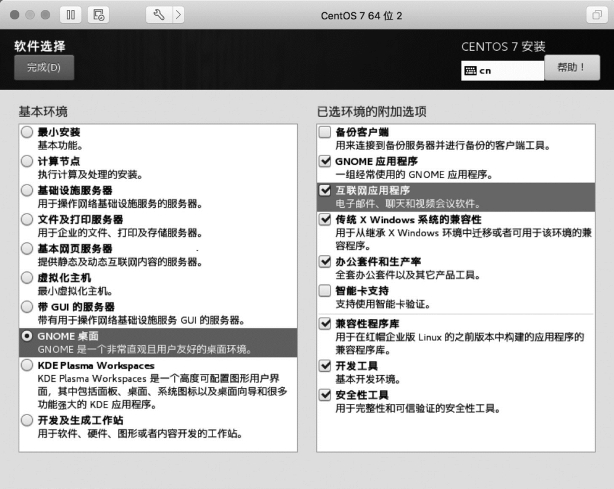Image resolution: width=614 pixels, height=489 pixels.
Task: Choose the 基本网页服务器 radio button
Action: coord(27,249)
